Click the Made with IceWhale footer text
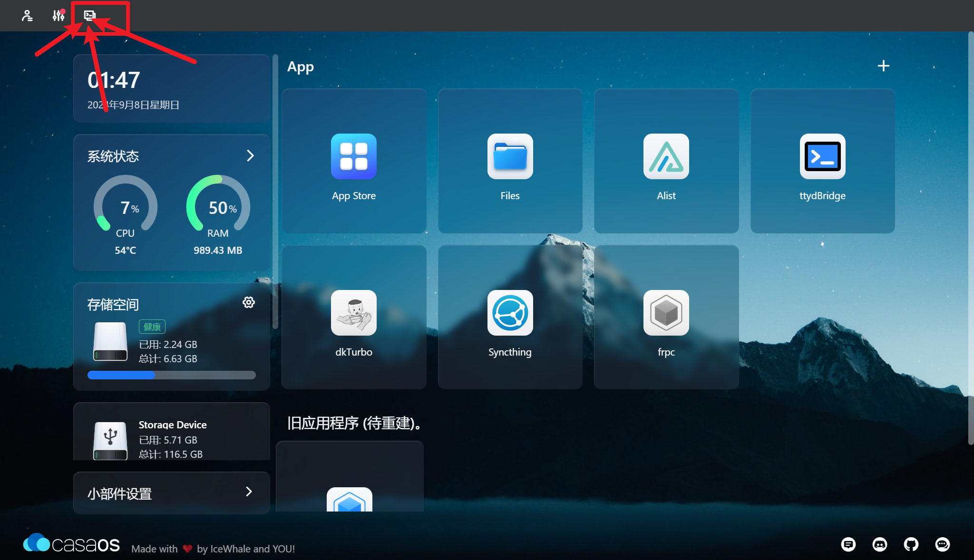 pos(213,549)
